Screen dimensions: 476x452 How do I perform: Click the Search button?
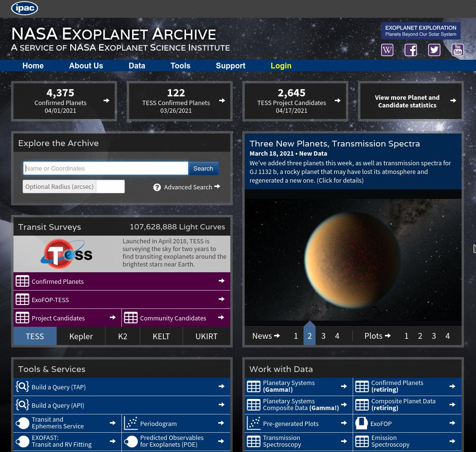tap(203, 168)
